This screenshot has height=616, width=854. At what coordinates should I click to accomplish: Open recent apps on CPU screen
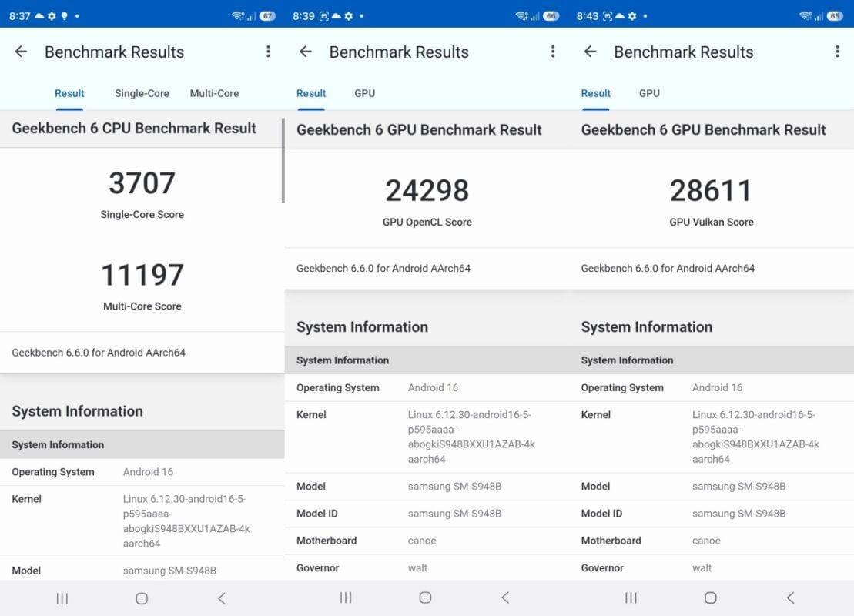[62, 598]
